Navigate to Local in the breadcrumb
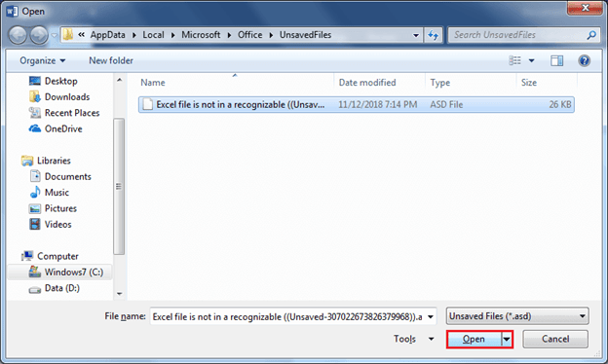Viewport: 608px width, 364px height. (153, 35)
